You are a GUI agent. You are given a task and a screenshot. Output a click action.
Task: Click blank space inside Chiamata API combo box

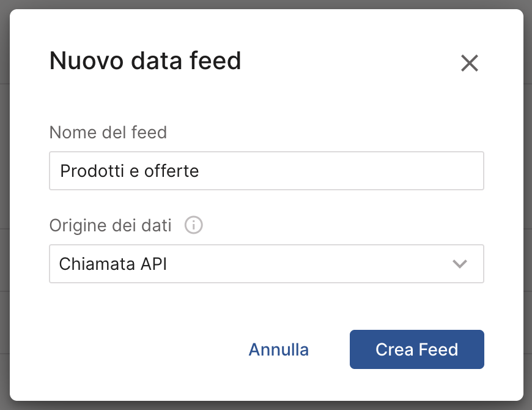click(306, 264)
